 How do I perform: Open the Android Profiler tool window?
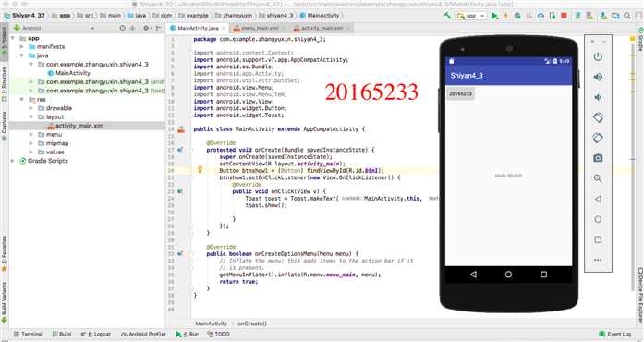tap(144, 334)
